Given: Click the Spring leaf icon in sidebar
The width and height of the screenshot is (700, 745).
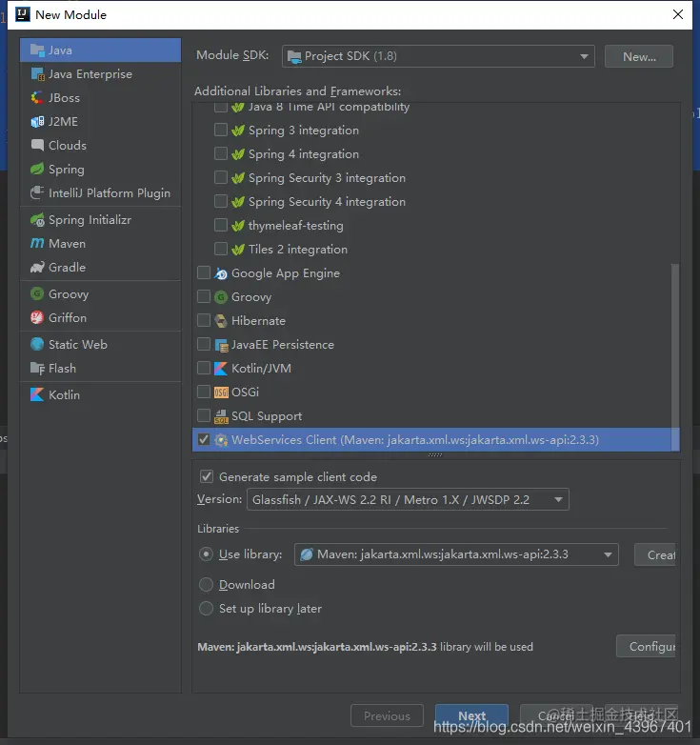Looking at the screenshot, I should (x=37, y=170).
